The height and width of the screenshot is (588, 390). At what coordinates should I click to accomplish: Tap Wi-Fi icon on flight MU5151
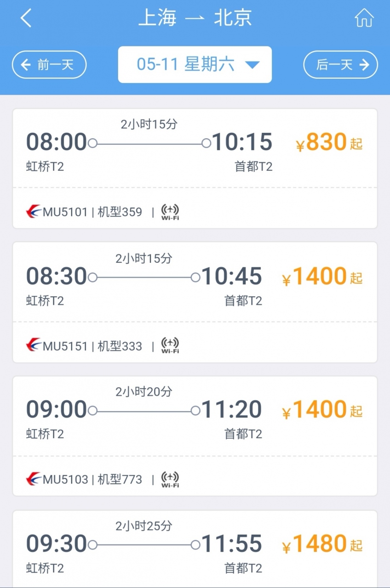point(170,346)
